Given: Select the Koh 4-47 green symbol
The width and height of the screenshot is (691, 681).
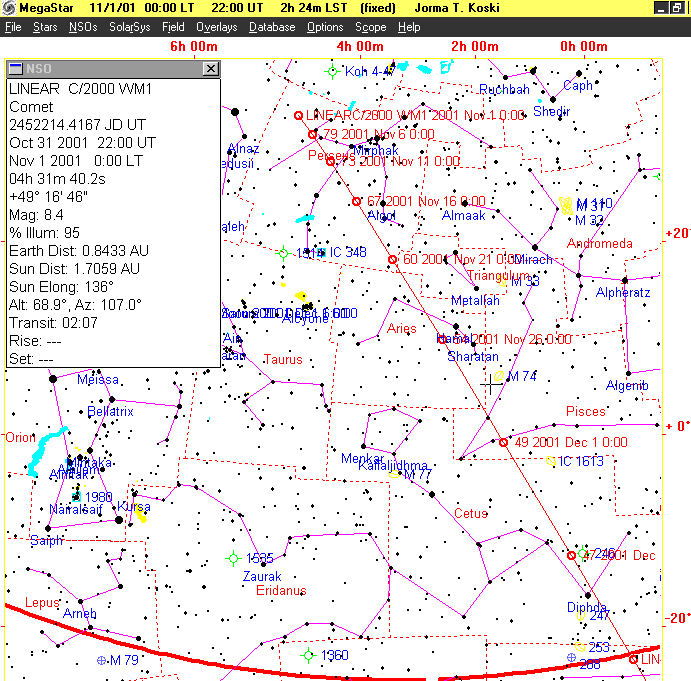Looking at the screenshot, I should point(333,70).
